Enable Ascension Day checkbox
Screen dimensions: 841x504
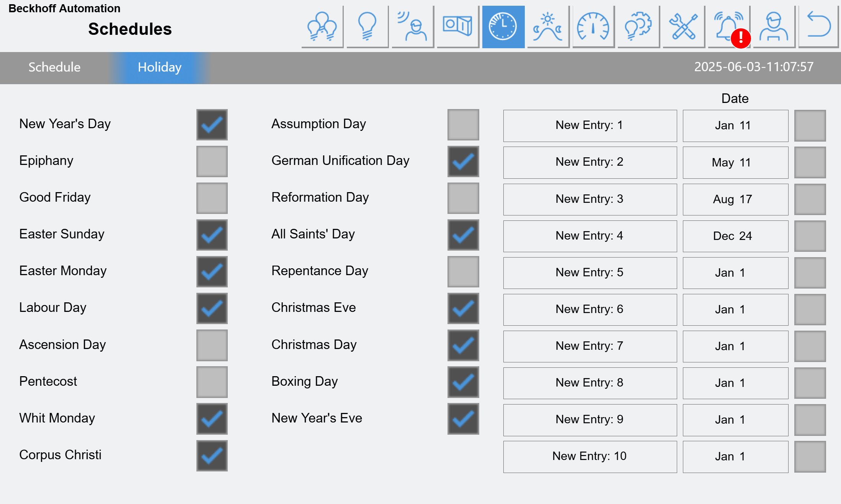pyautogui.click(x=212, y=345)
